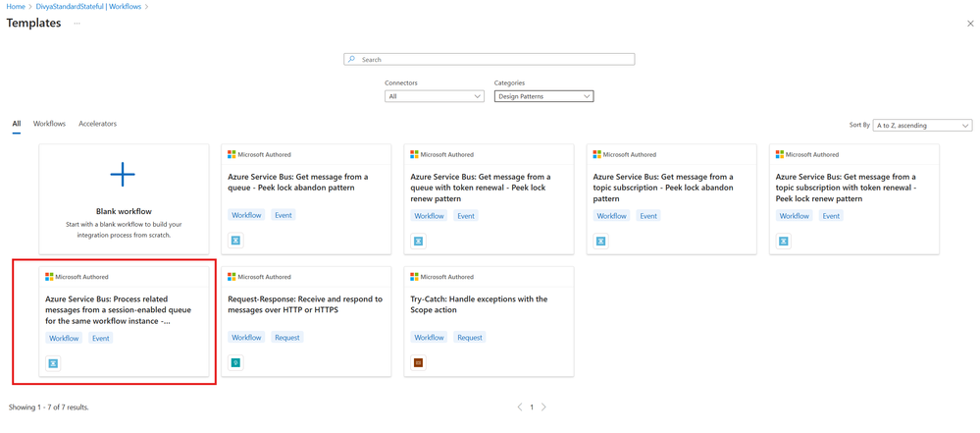
Task: Go to Home breadcrumb link
Action: (x=15, y=7)
